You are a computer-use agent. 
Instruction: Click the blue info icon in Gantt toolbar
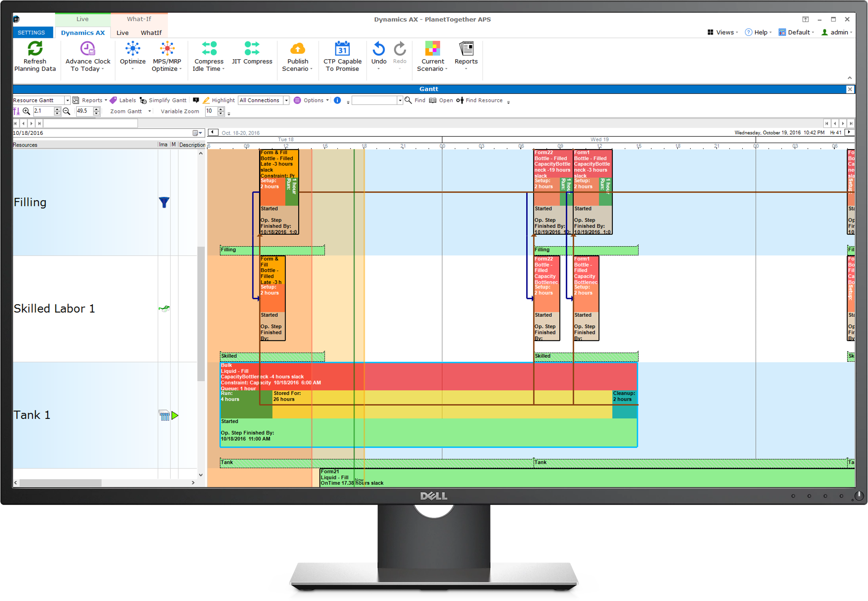pyautogui.click(x=337, y=100)
